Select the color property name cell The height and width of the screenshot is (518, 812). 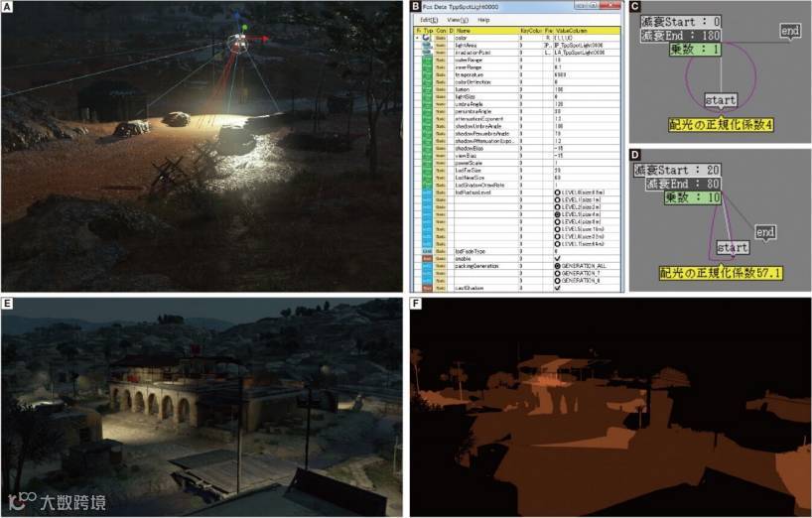pos(486,38)
